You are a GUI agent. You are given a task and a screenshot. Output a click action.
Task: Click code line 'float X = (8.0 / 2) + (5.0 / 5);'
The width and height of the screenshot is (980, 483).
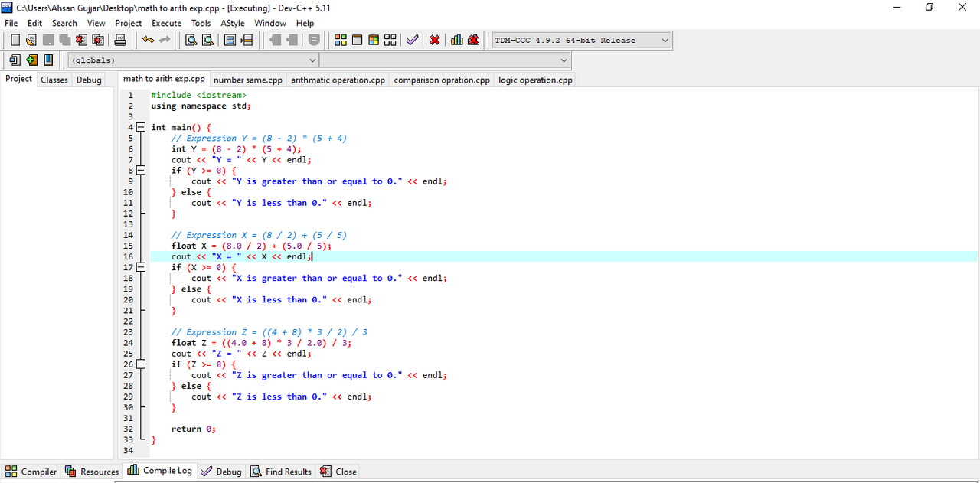251,246
